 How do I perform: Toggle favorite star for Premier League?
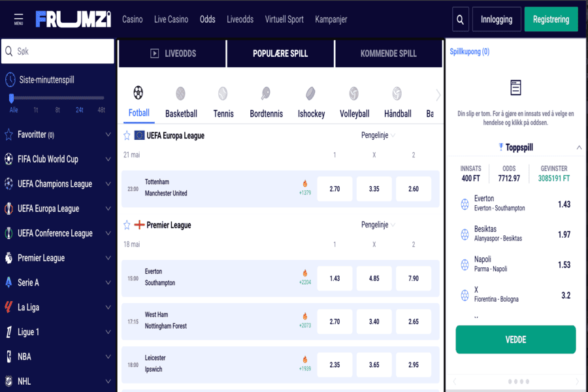pyautogui.click(x=127, y=225)
